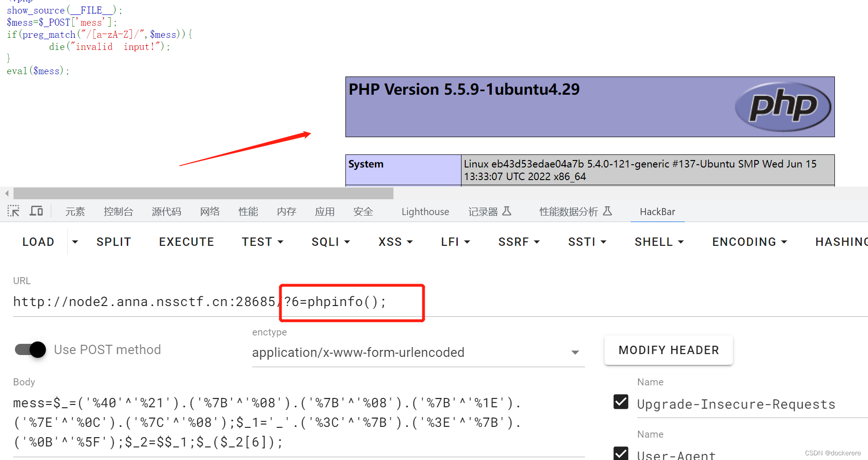Image resolution: width=868 pixels, height=460 pixels.
Task: Open the Lighthouse devtools tab
Action: pyautogui.click(x=425, y=211)
